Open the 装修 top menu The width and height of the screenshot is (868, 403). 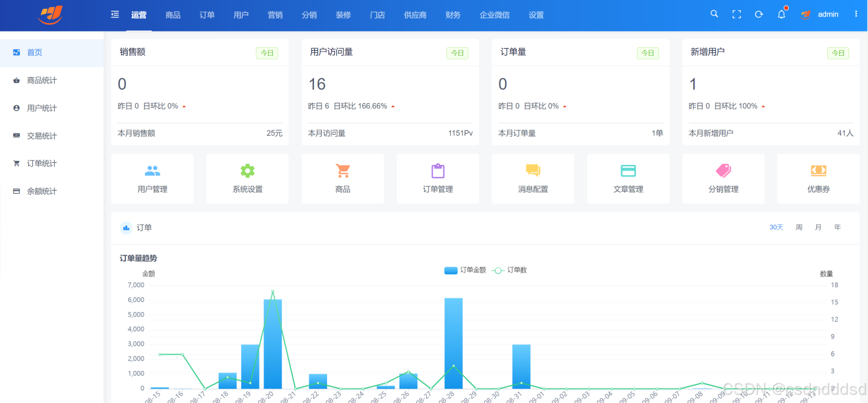343,15
